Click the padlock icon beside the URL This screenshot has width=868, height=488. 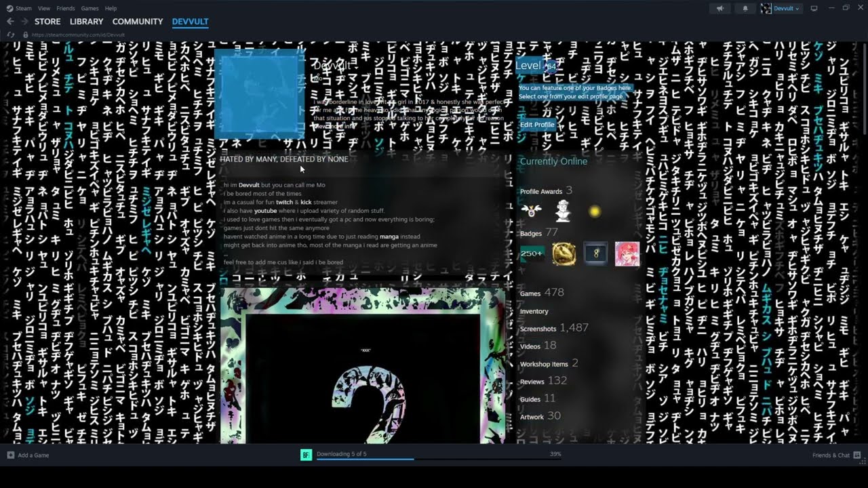[26, 35]
